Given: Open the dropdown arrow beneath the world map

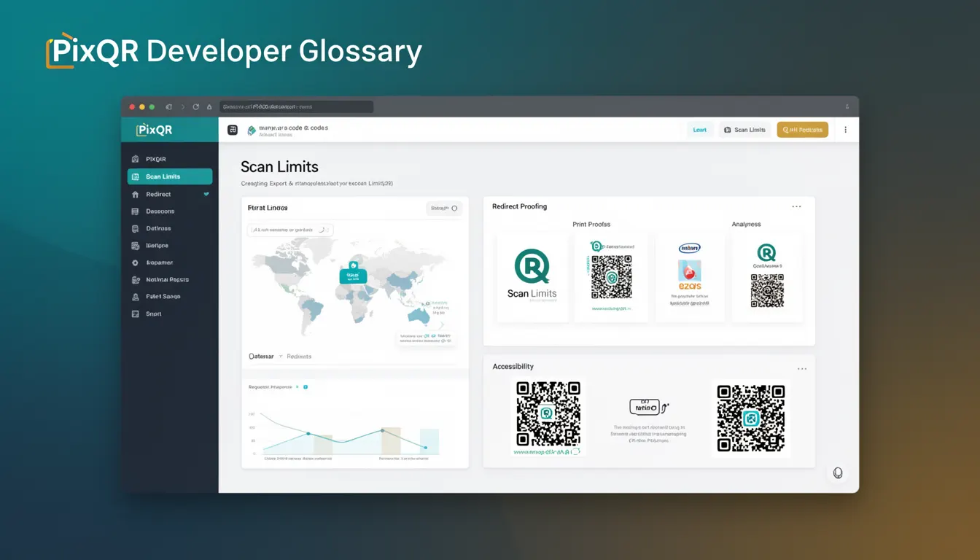Looking at the screenshot, I should click(x=281, y=357).
